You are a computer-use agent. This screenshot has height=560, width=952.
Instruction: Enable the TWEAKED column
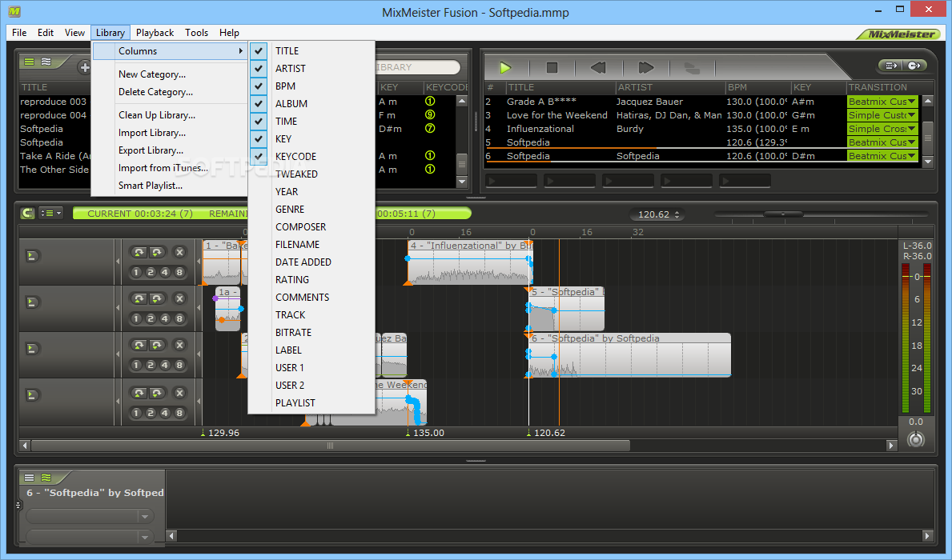pos(311,174)
